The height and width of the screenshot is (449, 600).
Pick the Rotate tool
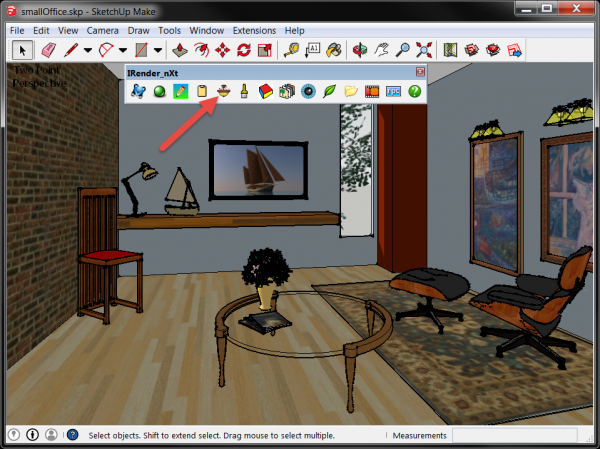[244, 50]
